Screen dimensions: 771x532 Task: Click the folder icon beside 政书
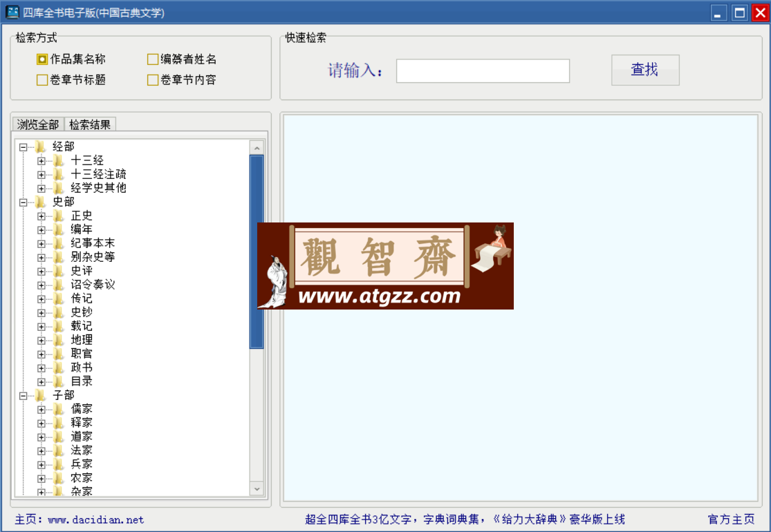pyautogui.click(x=59, y=368)
